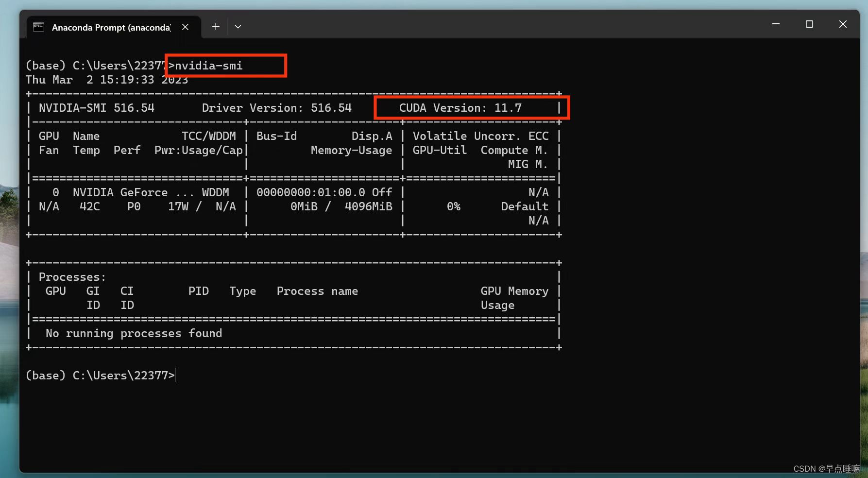
Task: Click the 'Processes:' section label
Action: (x=72, y=277)
